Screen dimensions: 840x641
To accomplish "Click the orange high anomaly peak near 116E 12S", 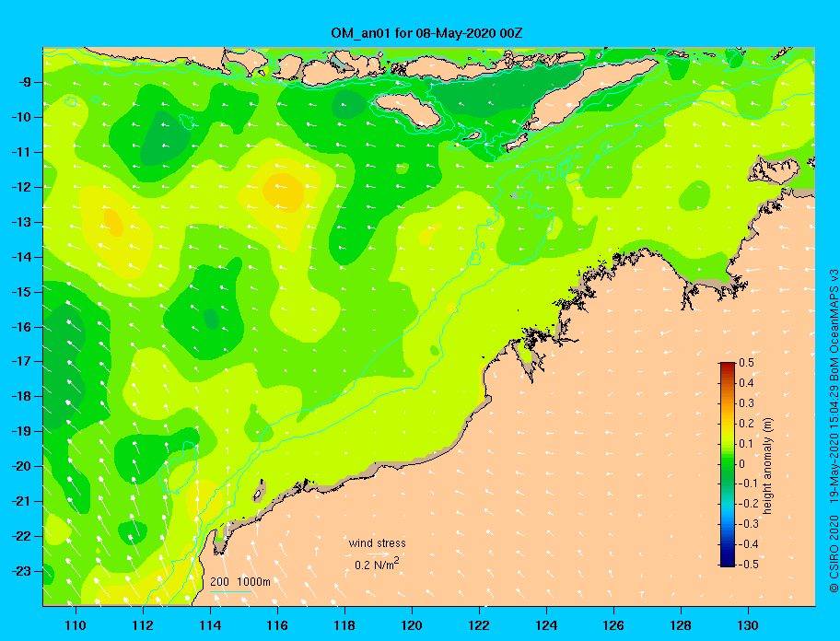I will (x=284, y=192).
